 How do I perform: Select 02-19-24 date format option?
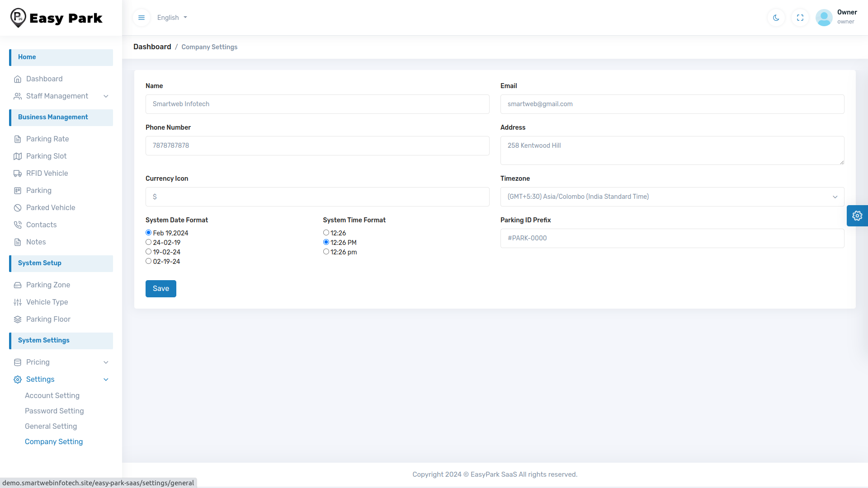tap(148, 261)
